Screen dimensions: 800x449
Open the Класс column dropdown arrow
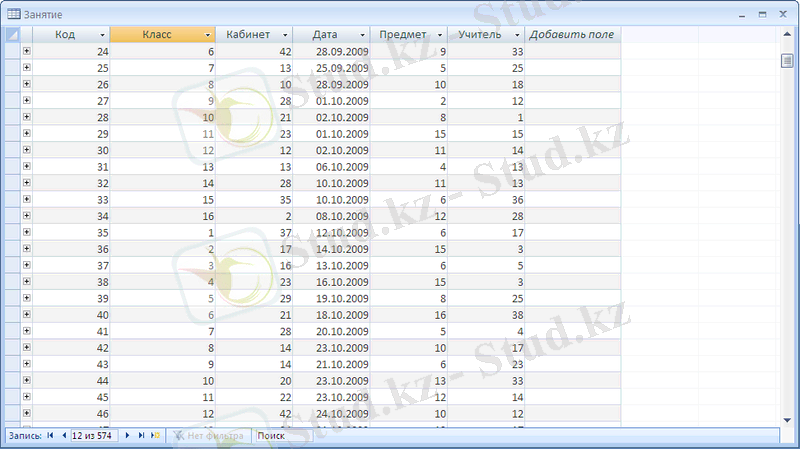click(x=208, y=35)
